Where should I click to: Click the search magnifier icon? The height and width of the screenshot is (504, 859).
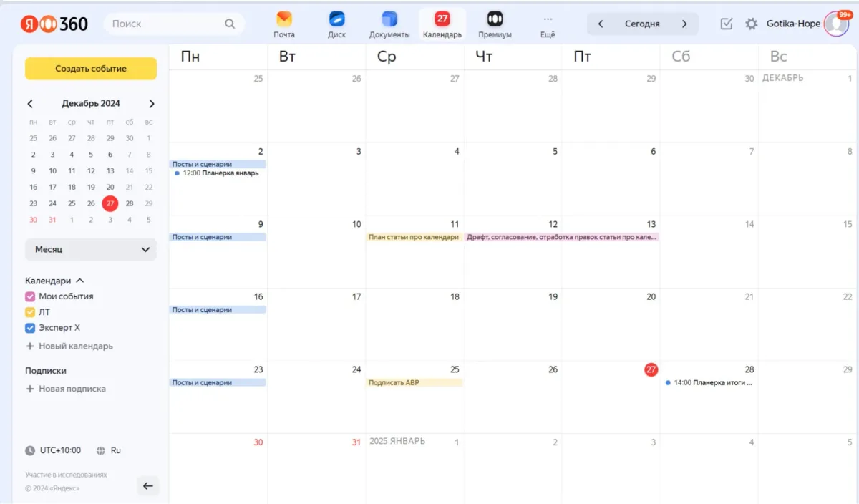230,24
